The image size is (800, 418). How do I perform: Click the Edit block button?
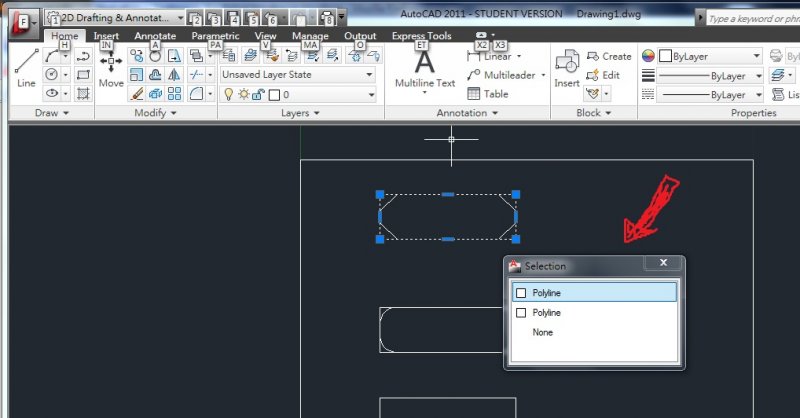603,75
